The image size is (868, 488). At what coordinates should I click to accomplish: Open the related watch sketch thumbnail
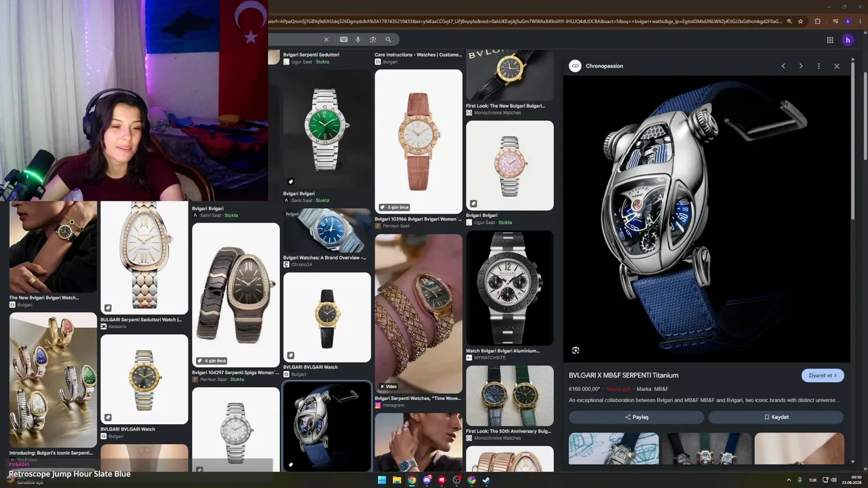614,449
